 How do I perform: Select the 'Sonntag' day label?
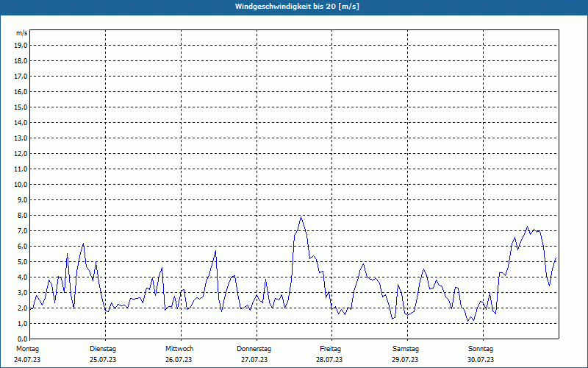pos(481,349)
